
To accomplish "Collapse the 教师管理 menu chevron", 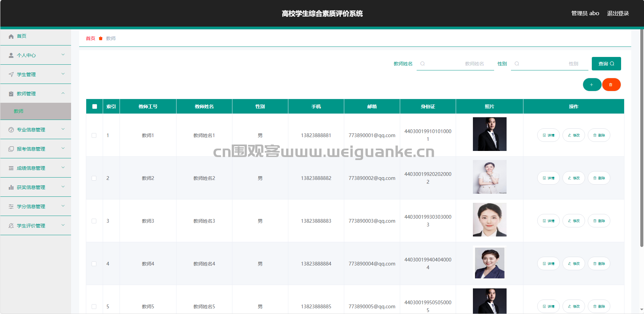I will [x=63, y=93].
